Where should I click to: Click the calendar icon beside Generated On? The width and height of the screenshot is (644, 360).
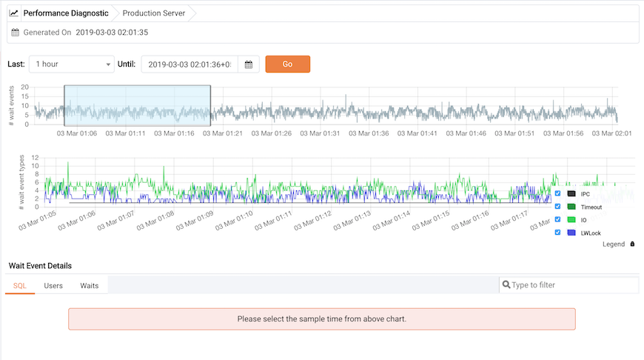[x=16, y=33]
